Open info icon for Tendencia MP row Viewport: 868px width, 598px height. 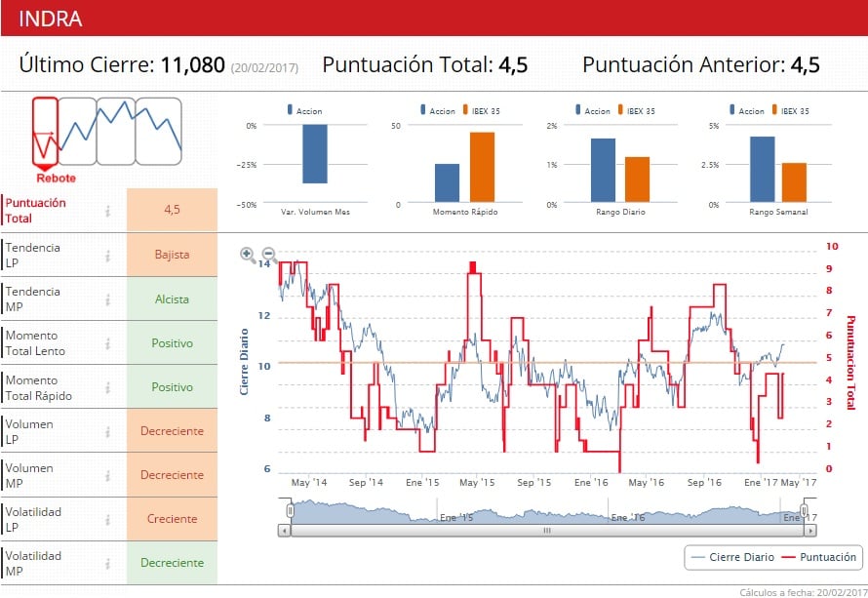(x=108, y=299)
